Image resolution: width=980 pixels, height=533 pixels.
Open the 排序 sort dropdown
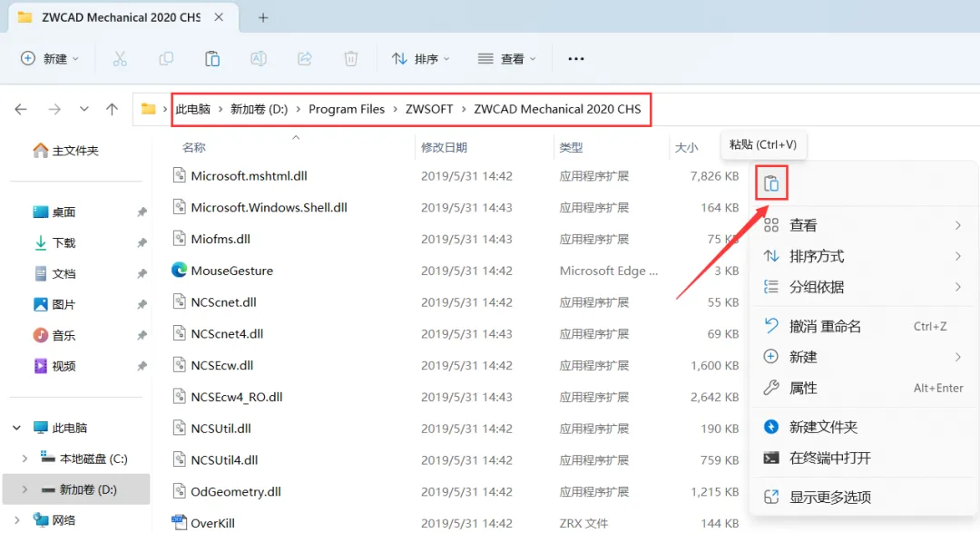point(421,59)
